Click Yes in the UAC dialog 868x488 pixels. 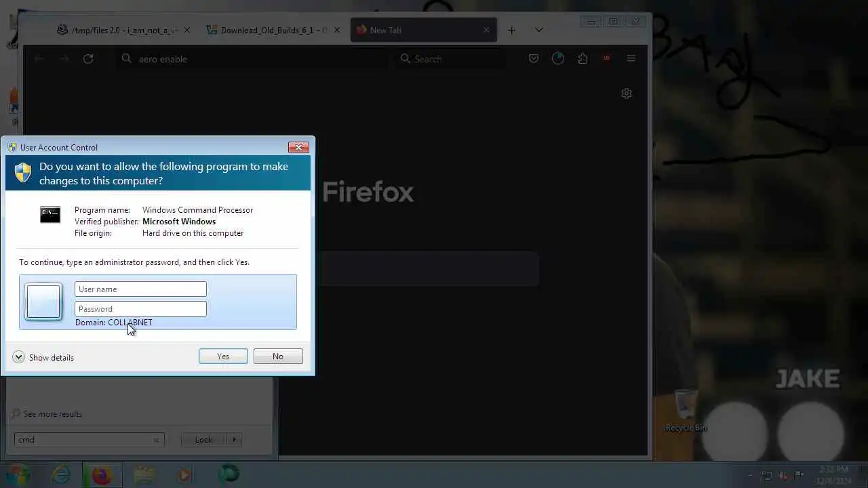tap(223, 357)
